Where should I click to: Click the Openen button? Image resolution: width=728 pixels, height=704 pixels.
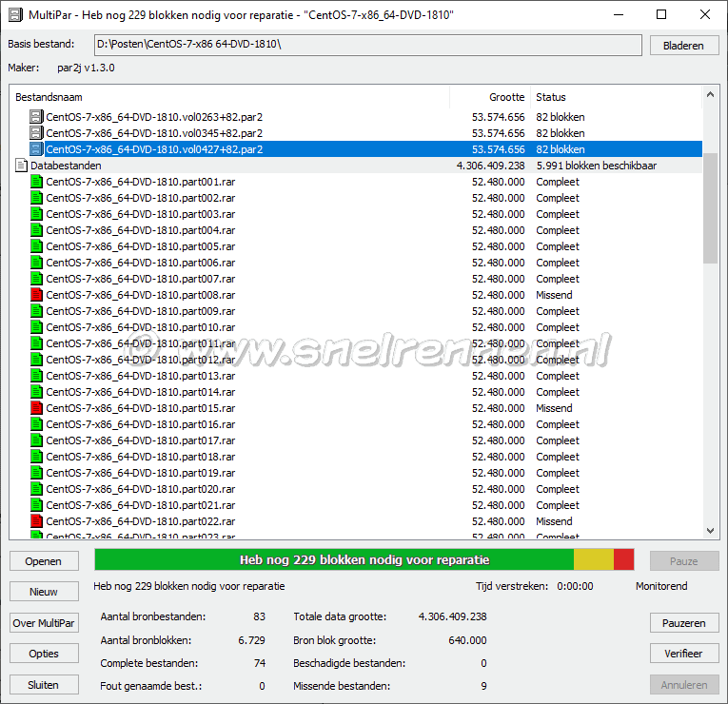tap(44, 561)
